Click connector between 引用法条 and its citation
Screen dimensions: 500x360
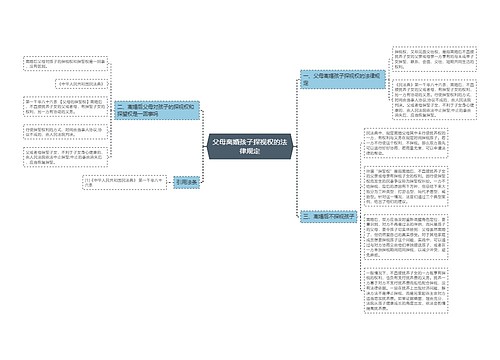[170, 182]
